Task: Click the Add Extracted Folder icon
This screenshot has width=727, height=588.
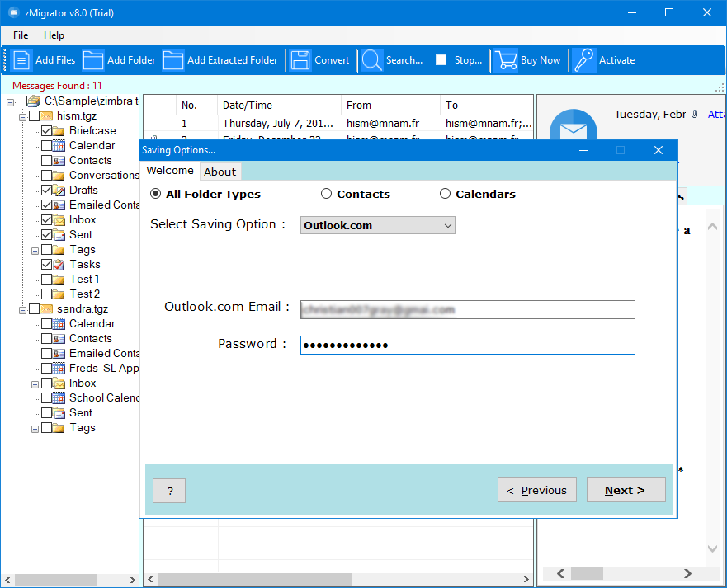Action: 173,60
